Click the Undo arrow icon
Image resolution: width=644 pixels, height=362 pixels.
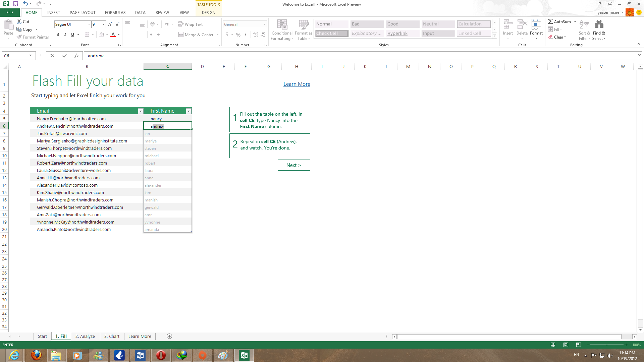pyautogui.click(x=25, y=4)
